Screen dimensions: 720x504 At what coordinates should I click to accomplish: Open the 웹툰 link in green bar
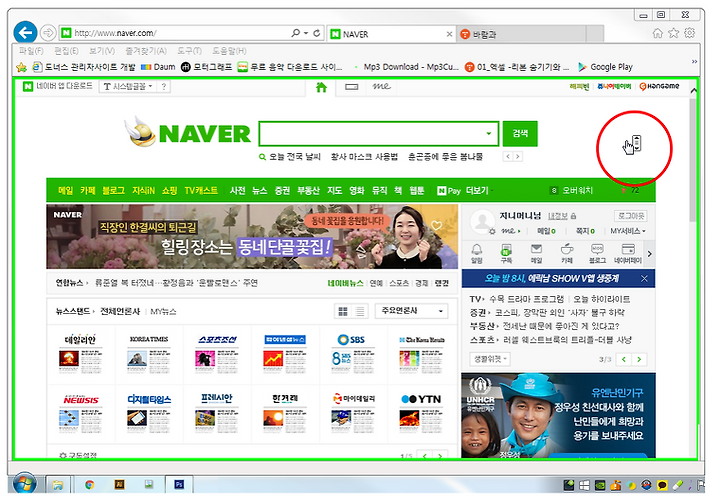(416, 190)
